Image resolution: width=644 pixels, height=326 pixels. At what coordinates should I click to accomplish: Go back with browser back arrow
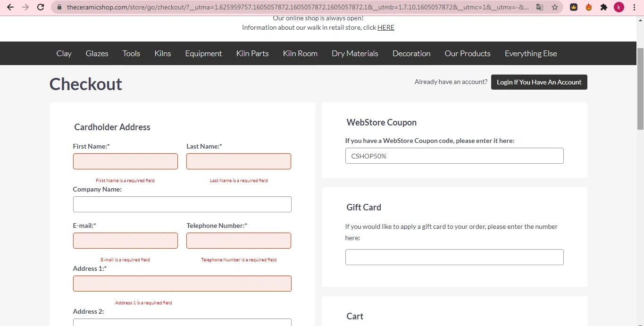click(10, 7)
